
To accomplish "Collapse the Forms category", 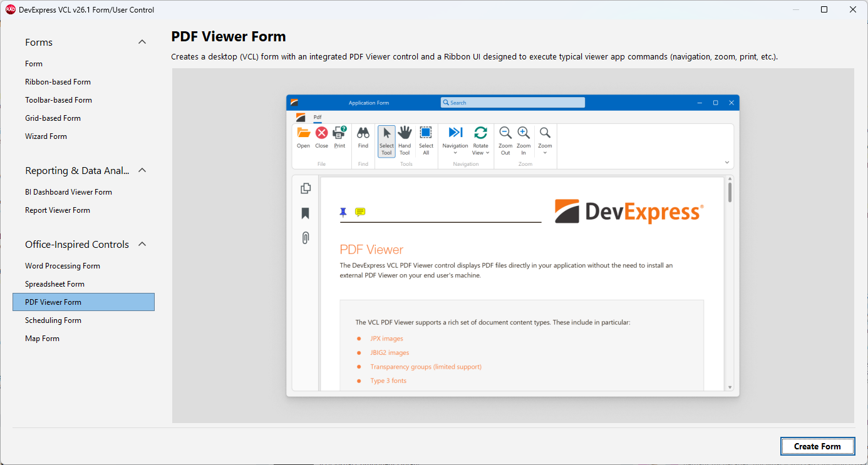I will (142, 42).
